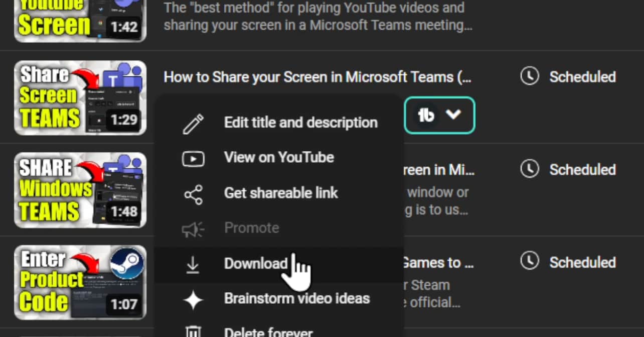Click the pencil icon for editing title
Viewport: 644px width, 337px height.
tap(193, 123)
